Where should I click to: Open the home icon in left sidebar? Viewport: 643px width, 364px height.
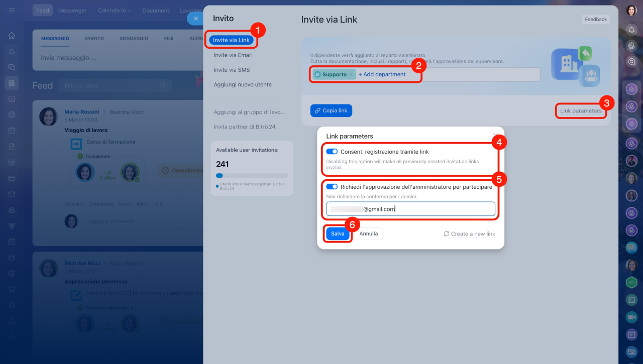(x=12, y=36)
